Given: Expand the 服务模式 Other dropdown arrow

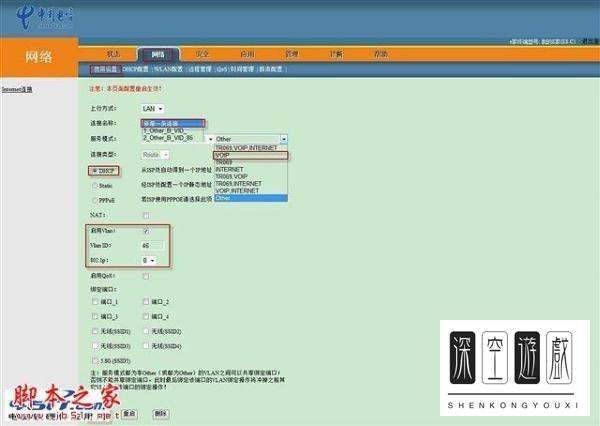Looking at the screenshot, I should point(284,139).
